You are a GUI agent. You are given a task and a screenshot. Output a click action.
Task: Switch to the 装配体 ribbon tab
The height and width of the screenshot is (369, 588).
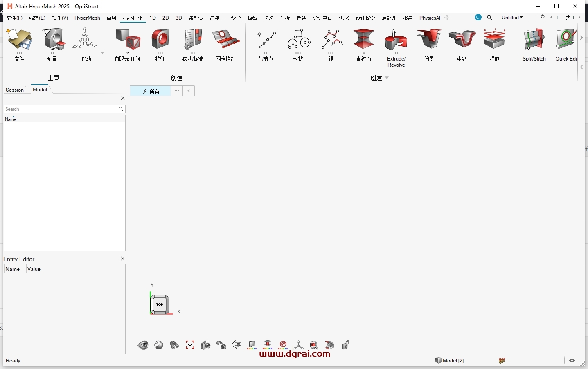tap(196, 18)
